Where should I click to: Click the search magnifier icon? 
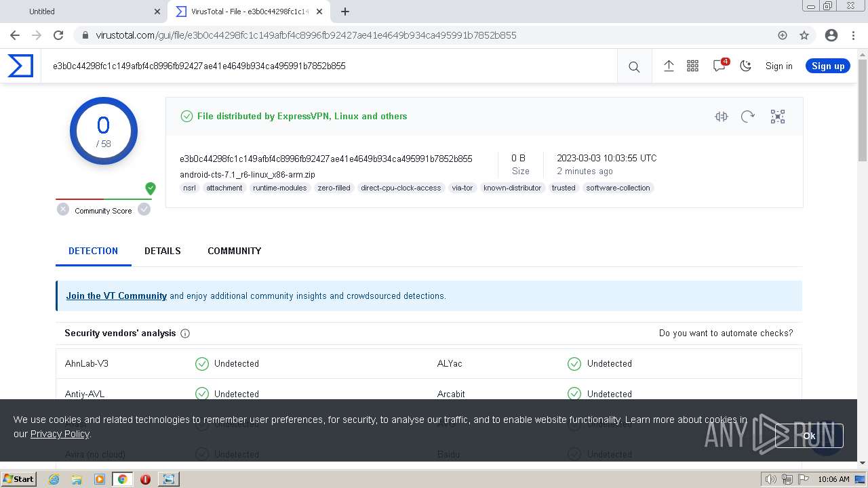coord(634,66)
